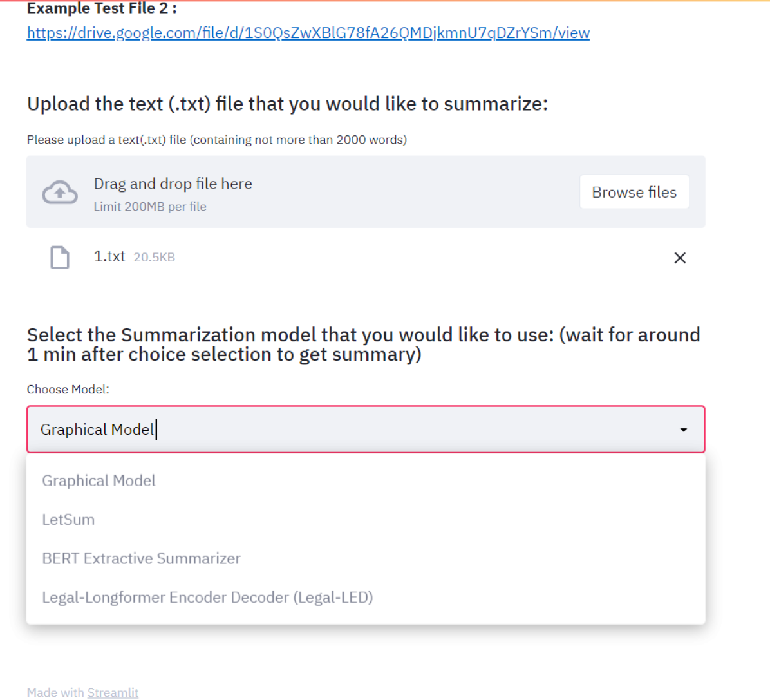Screen dimensions: 770x700
Task: Select the Graphical Model list option
Action: [x=99, y=480]
